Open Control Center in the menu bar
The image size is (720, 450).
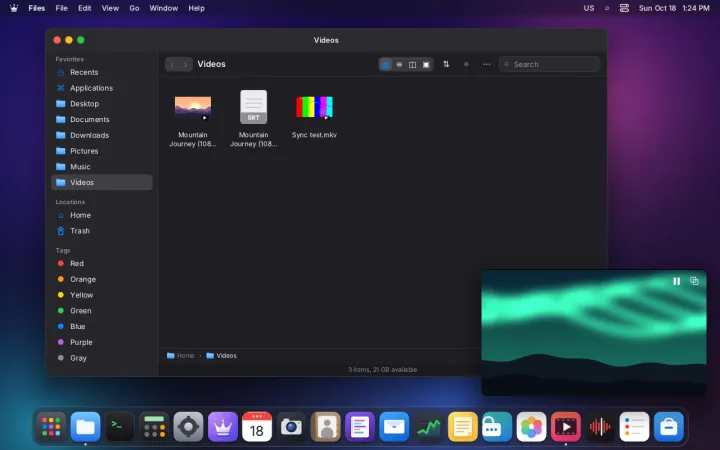click(624, 8)
